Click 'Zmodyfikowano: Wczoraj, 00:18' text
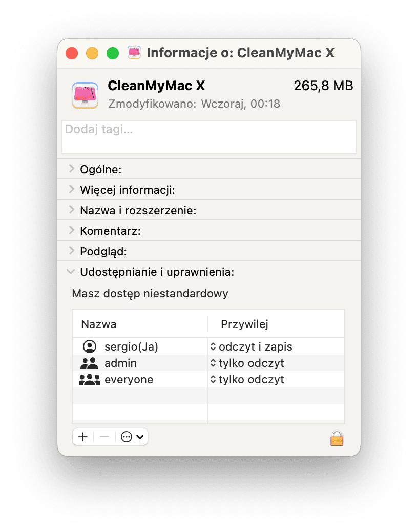The width and height of the screenshot is (418, 532). [x=194, y=104]
